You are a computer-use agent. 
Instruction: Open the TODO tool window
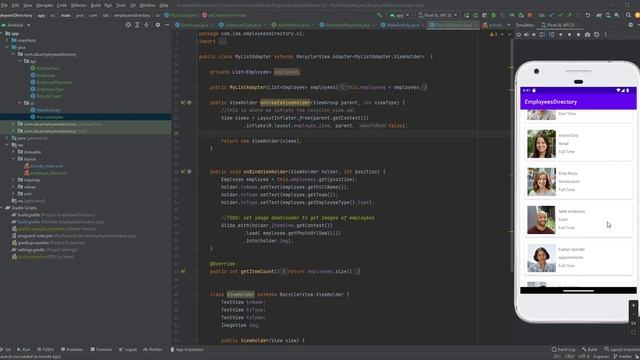pos(45,349)
